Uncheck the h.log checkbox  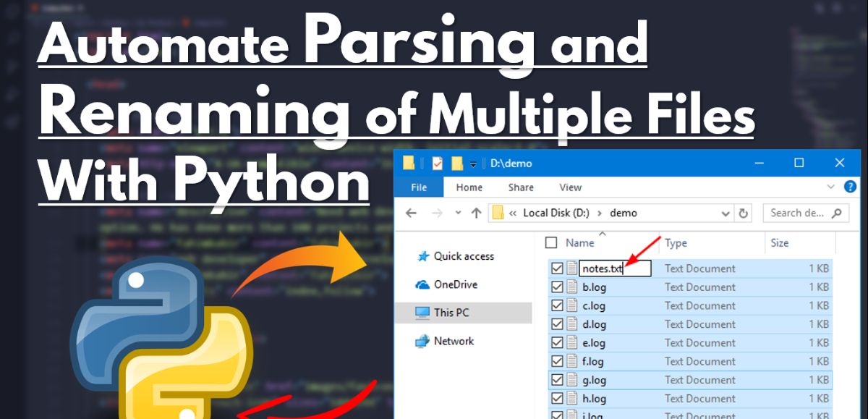(x=557, y=399)
